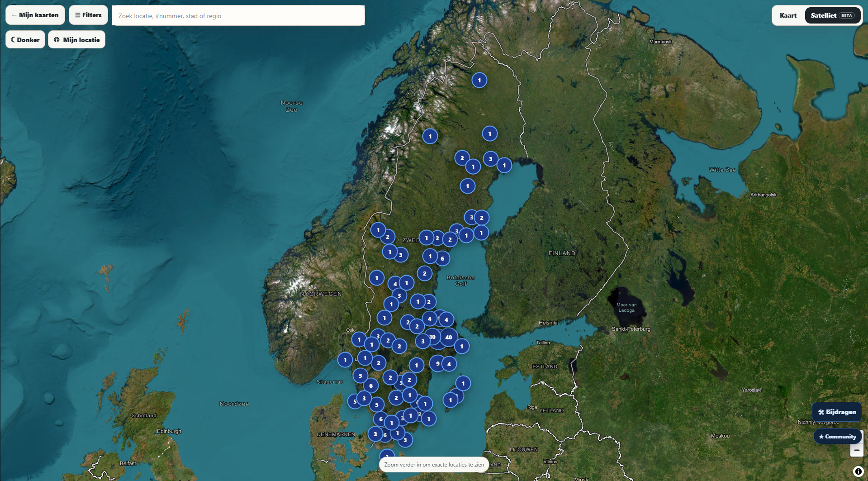868x481 pixels.
Task: Click the Schotland label
Action: coord(144,415)
